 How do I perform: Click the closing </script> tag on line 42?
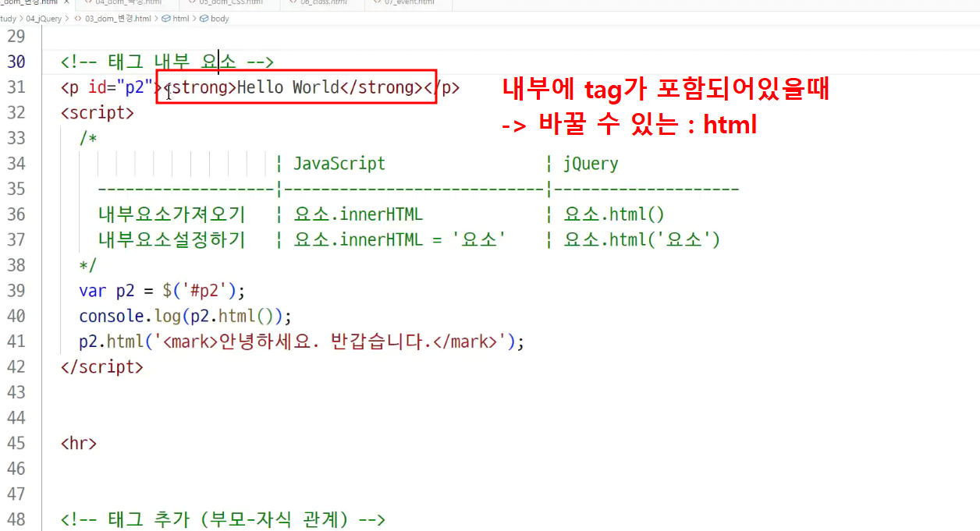coord(102,366)
